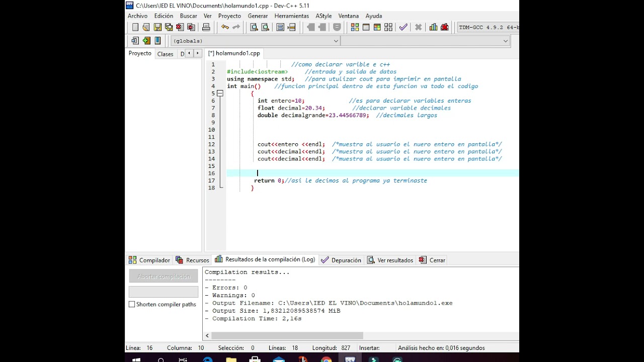Click the blue bookmark icon

tap(157, 41)
